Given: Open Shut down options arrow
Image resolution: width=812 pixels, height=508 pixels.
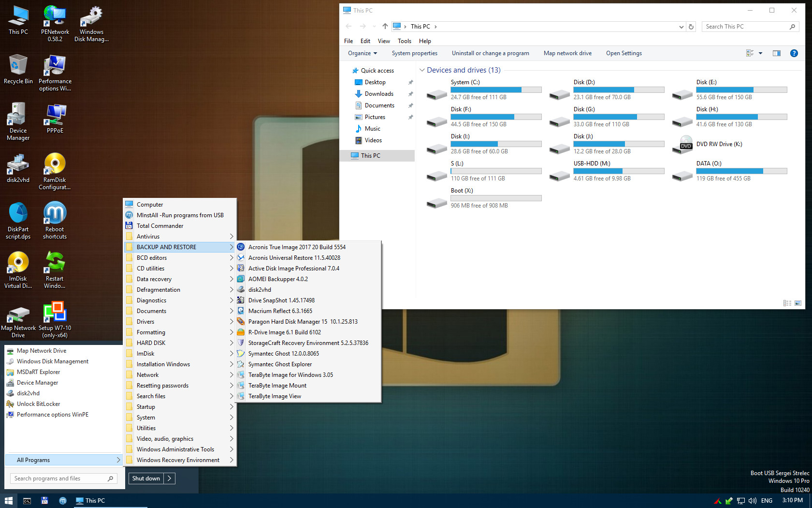Looking at the screenshot, I should pyautogui.click(x=169, y=478).
